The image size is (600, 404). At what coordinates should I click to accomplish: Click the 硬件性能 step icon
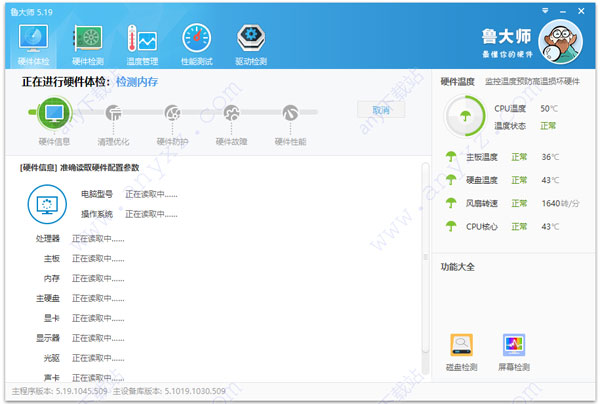click(x=290, y=113)
